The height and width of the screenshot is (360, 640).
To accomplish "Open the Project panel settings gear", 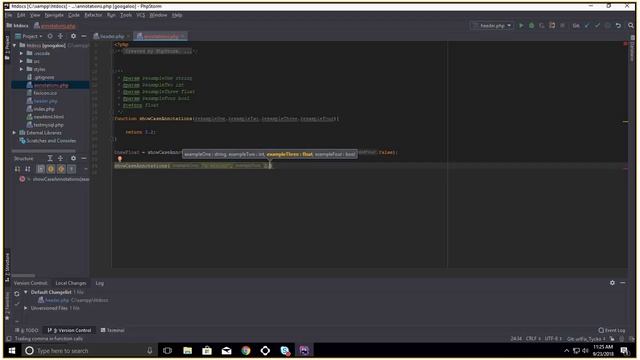I will [73, 36].
